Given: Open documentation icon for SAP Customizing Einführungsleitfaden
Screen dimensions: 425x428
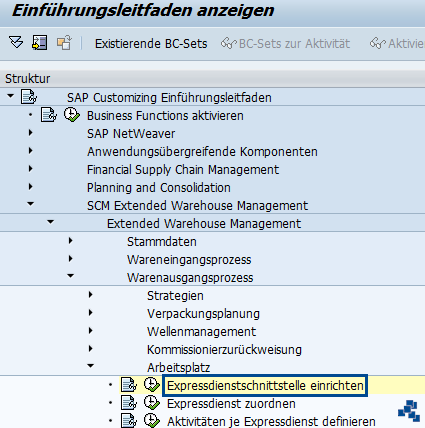Looking at the screenshot, I should click(x=29, y=97).
